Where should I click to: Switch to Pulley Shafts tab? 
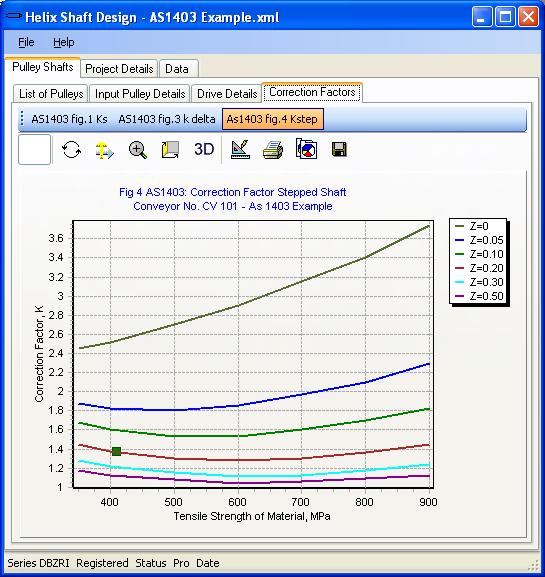(43, 67)
